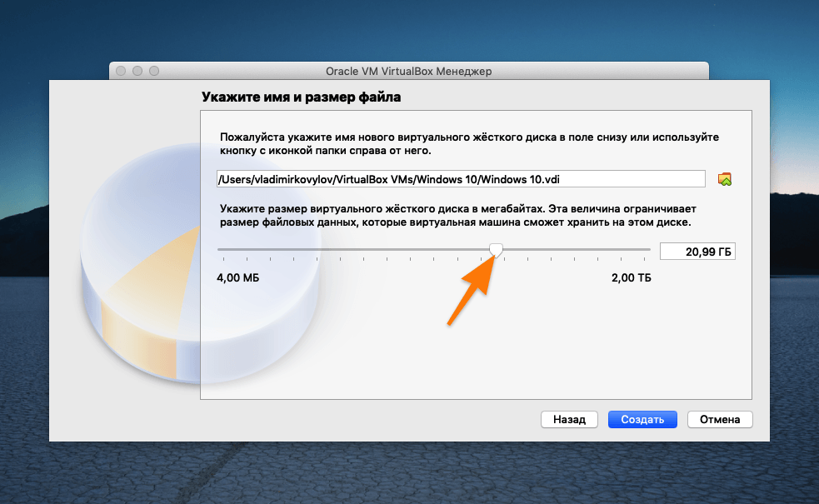Click the virtual disk file path field
This screenshot has height=504, width=819.
461,179
